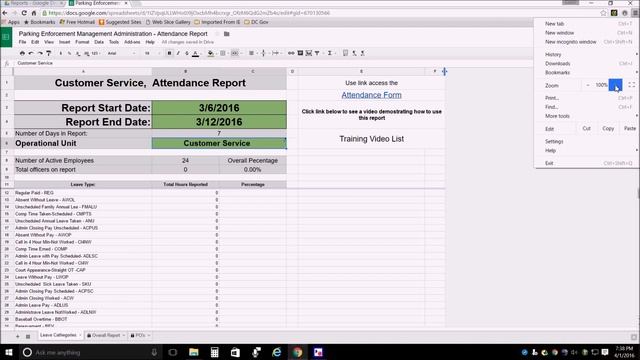The image size is (640, 360).
Task: Open Calculator from the taskbar
Action: click(x=214, y=352)
